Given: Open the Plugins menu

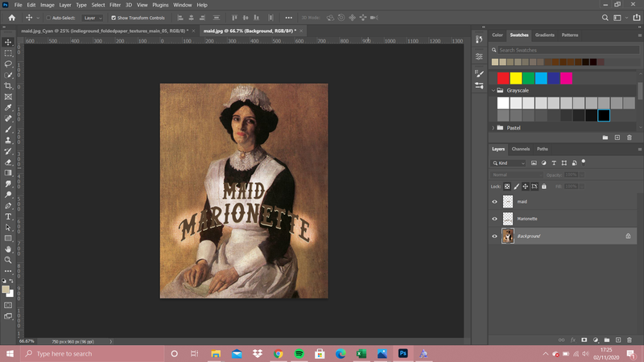Looking at the screenshot, I should pos(160,5).
